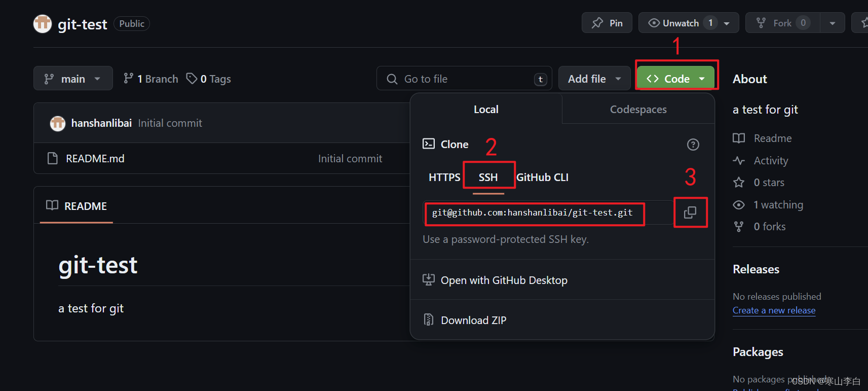Select the README tab
This screenshot has height=391, width=868.
point(77,206)
